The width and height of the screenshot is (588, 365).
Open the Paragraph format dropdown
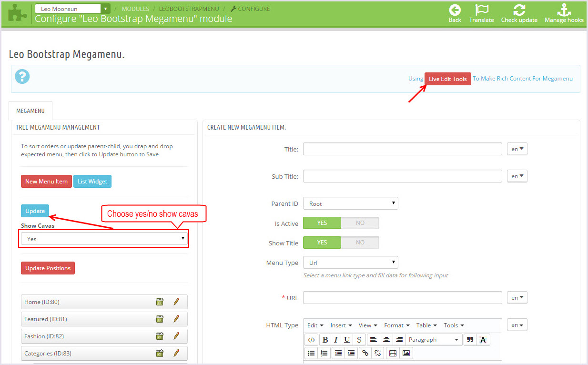tap(434, 340)
